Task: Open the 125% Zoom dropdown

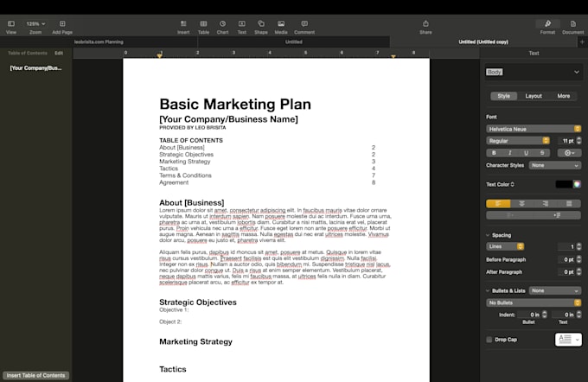Action: [35, 24]
